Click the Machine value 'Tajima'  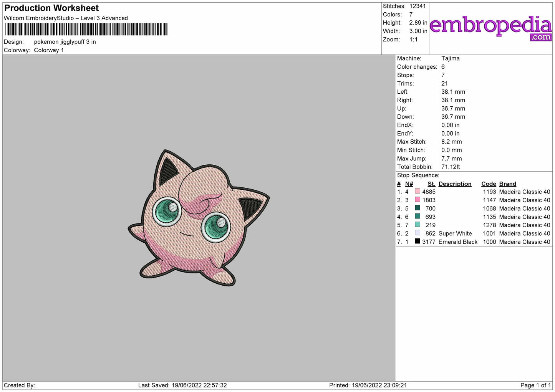coord(451,58)
